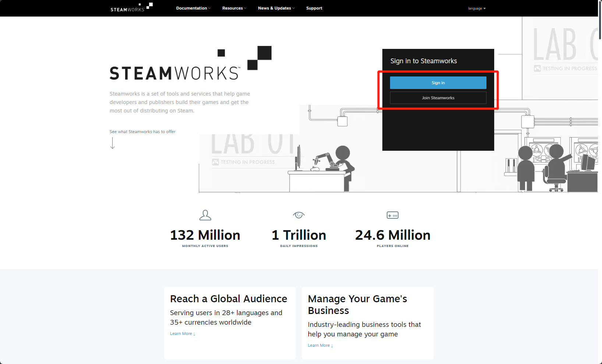
Task: Click the Sign in button
Action: pos(438,82)
